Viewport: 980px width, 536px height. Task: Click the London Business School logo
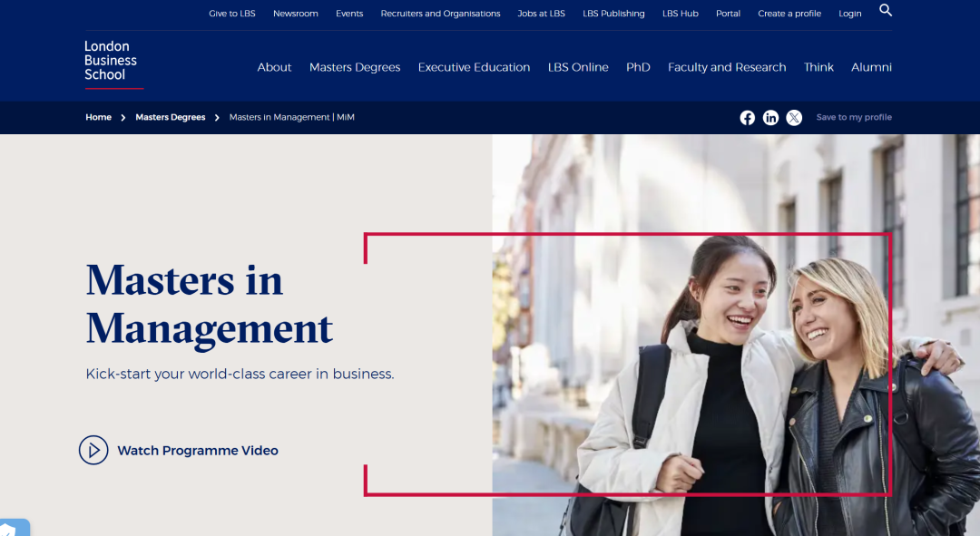coord(112,63)
